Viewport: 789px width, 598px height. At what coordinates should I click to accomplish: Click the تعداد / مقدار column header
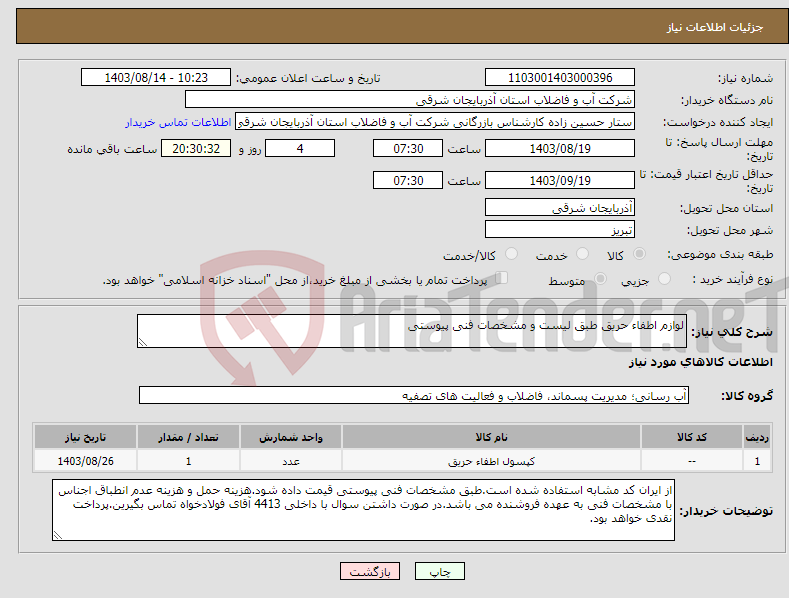pos(188,437)
